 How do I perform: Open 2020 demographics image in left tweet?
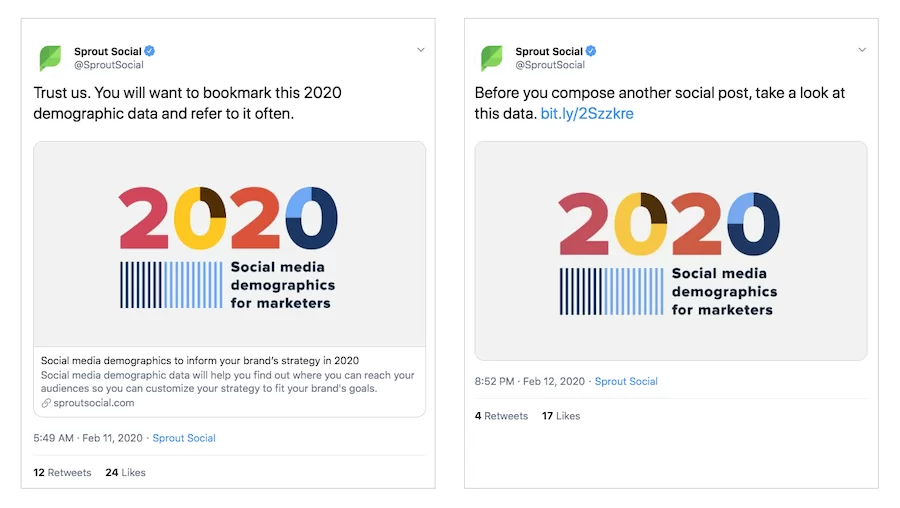pos(229,244)
